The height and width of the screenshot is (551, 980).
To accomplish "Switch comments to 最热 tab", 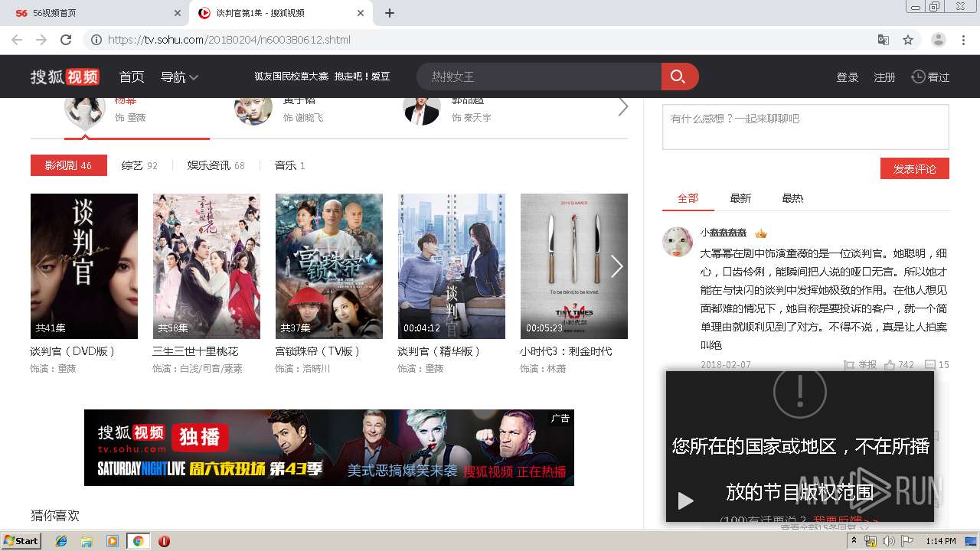I will [792, 198].
